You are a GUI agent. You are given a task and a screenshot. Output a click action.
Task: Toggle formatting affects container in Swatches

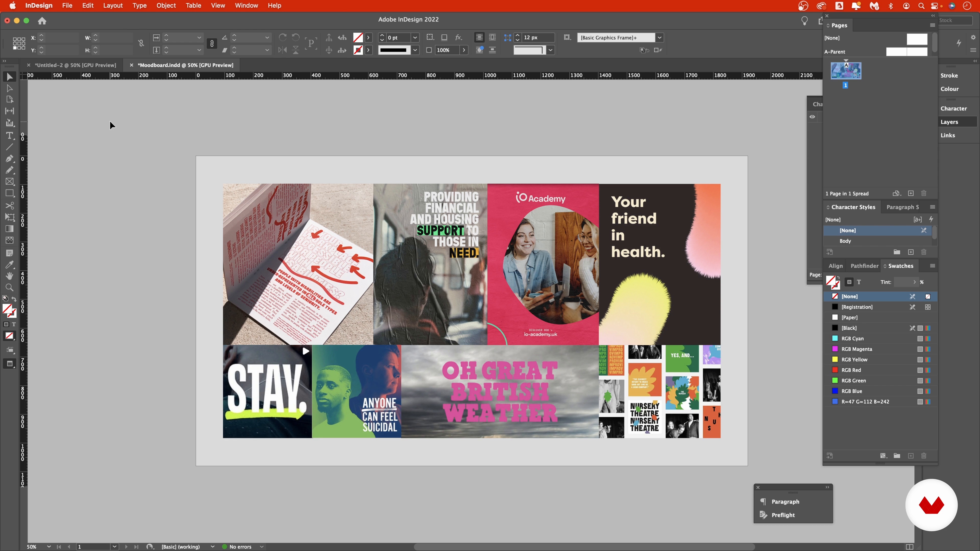tap(849, 282)
